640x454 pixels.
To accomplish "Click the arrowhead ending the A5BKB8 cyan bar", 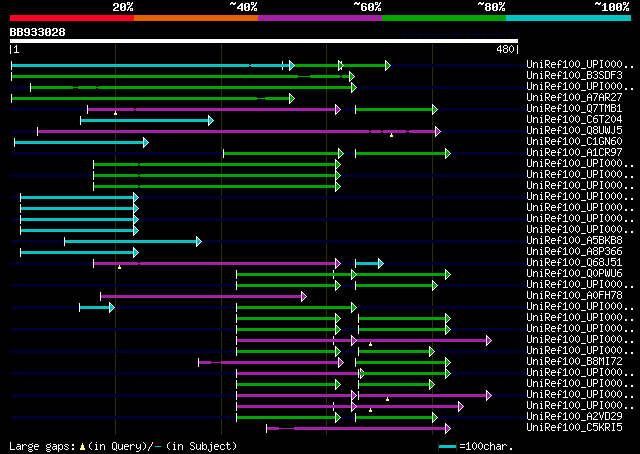I will point(199,241).
